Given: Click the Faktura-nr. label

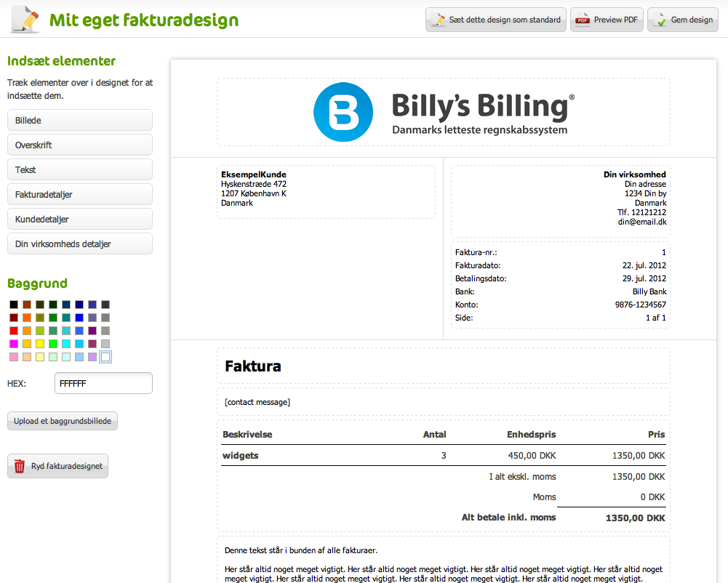Looking at the screenshot, I should click(x=476, y=252).
